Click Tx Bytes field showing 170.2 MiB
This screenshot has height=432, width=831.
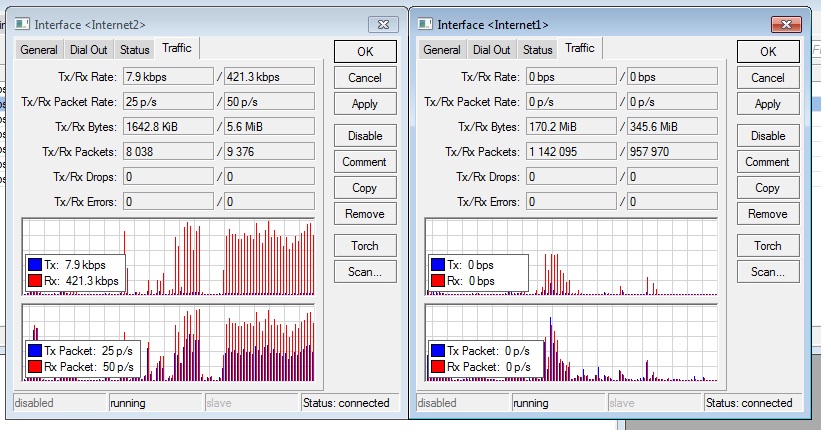(571, 126)
